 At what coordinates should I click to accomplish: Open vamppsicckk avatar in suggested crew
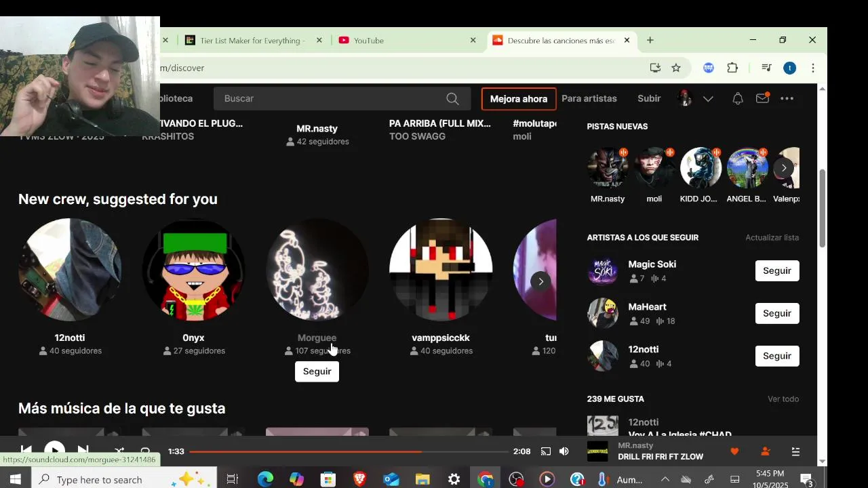(441, 270)
